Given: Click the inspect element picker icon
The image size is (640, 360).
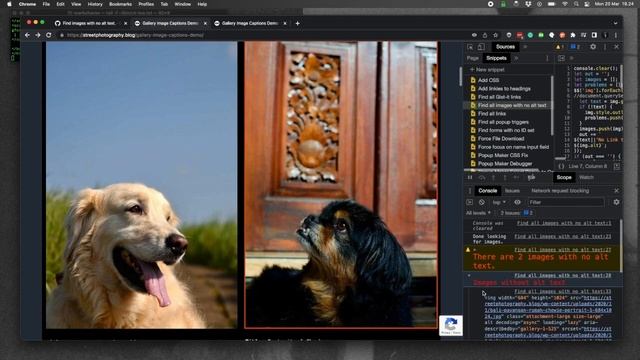Looking at the screenshot, I should coord(470,47).
